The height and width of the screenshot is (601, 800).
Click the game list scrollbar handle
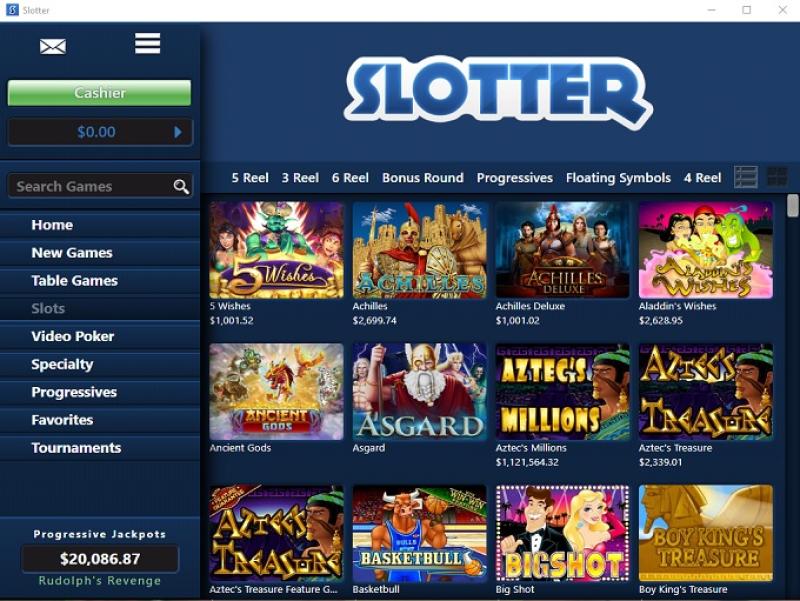click(x=792, y=206)
